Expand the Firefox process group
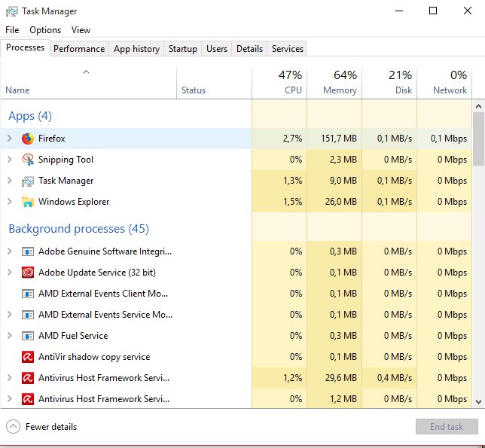This screenshot has width=485, height=448. coord(10,139)
